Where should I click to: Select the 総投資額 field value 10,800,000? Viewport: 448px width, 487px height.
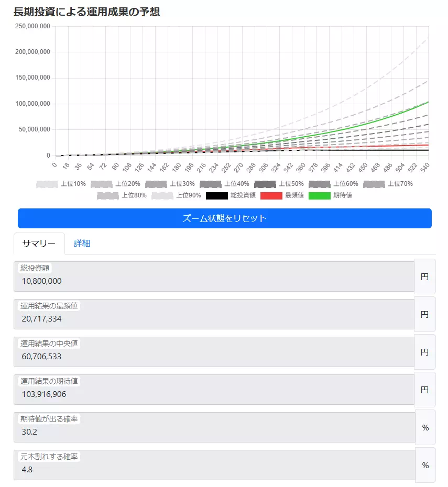coord(214,276)
